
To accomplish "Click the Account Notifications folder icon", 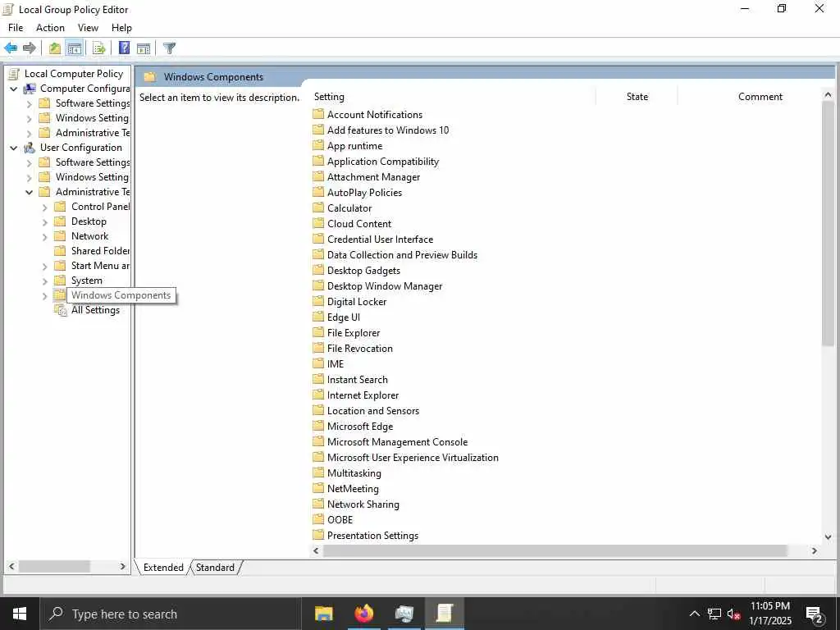I will point(318,114).
